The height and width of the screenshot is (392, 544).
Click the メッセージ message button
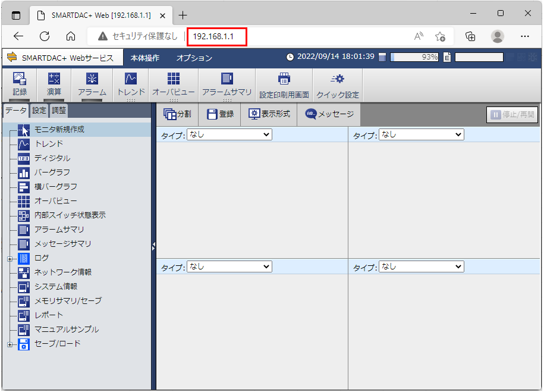click(329, 114)
